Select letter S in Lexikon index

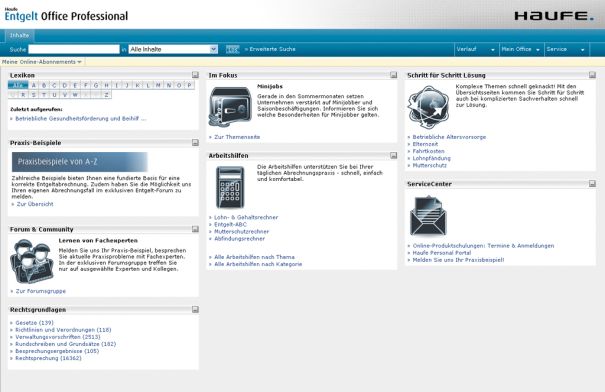(34, 95)
